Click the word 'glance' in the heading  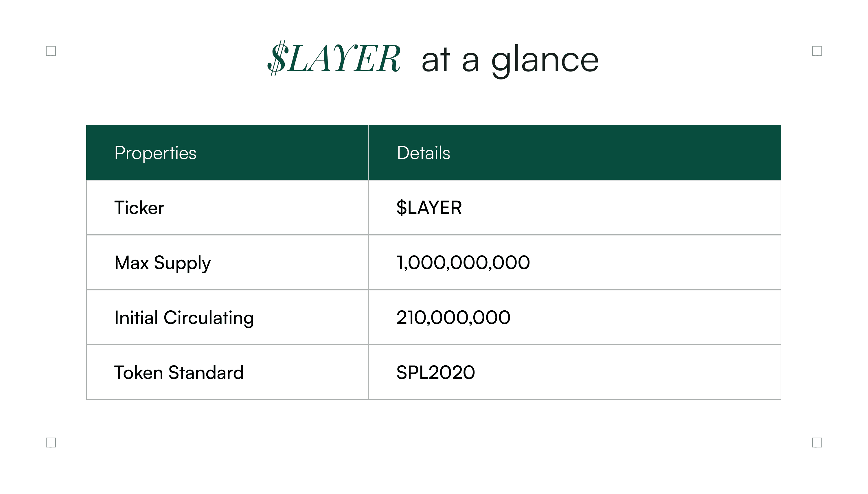pyautogui.click(x=545, y=61)
